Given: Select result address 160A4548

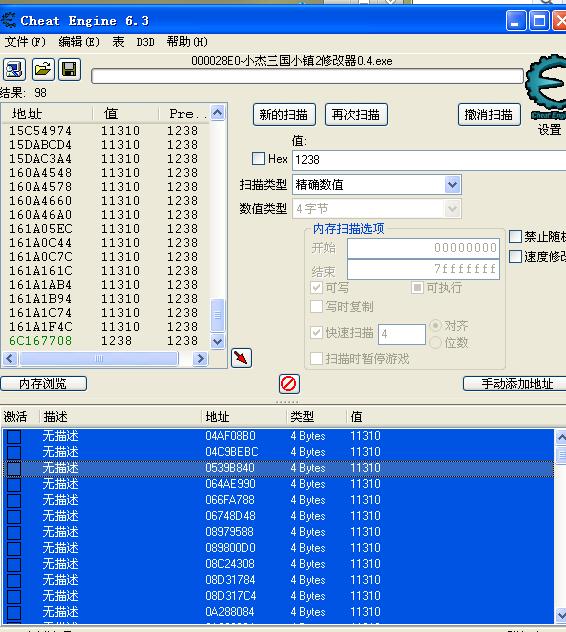Looking at the screenshot, I should 40,173.
